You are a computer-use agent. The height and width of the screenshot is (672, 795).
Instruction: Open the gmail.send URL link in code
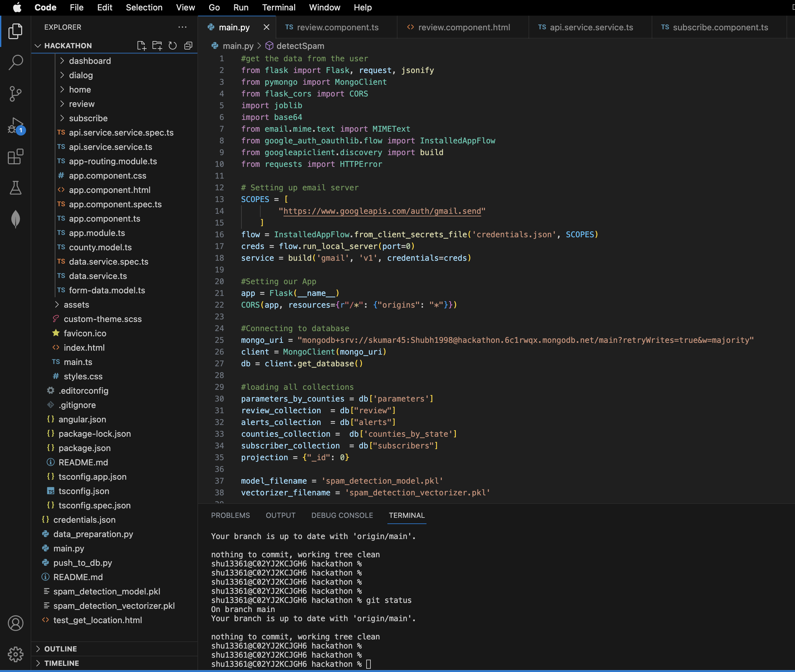(382, 211)
